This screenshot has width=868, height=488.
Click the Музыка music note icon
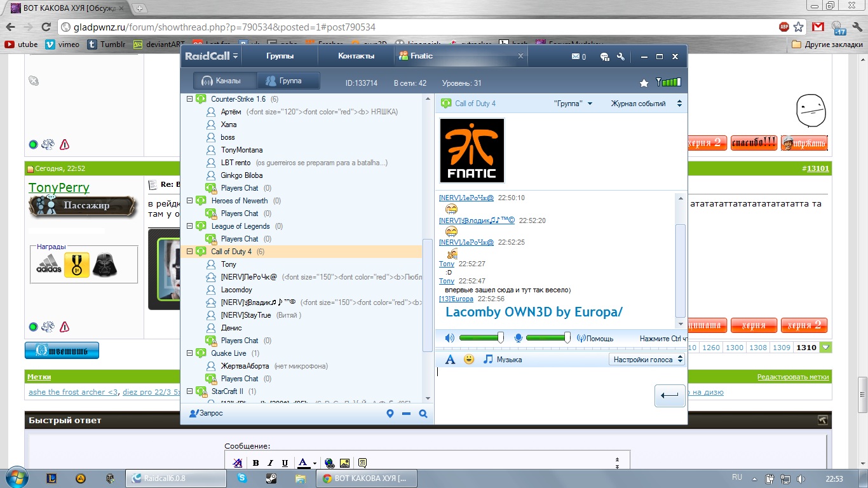coord(488,360)
